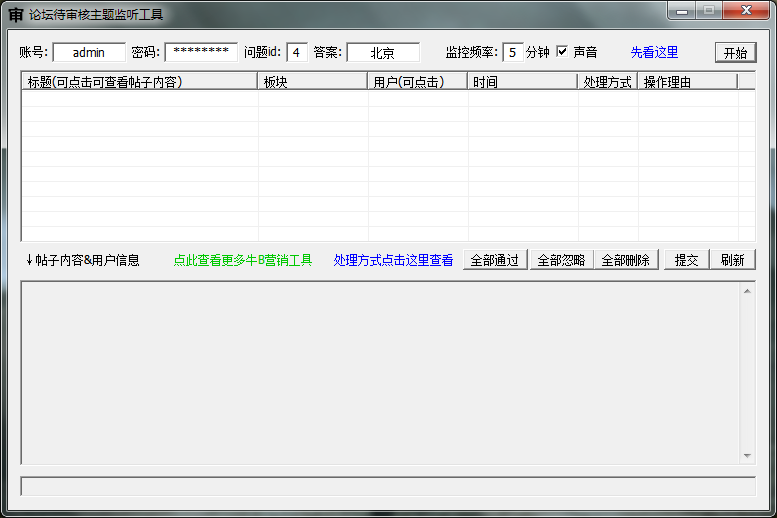This screenshot has height=518, width=777.
Task: Open the green 点此查看更多牛B营销工具 link
Action: [243, 260]
